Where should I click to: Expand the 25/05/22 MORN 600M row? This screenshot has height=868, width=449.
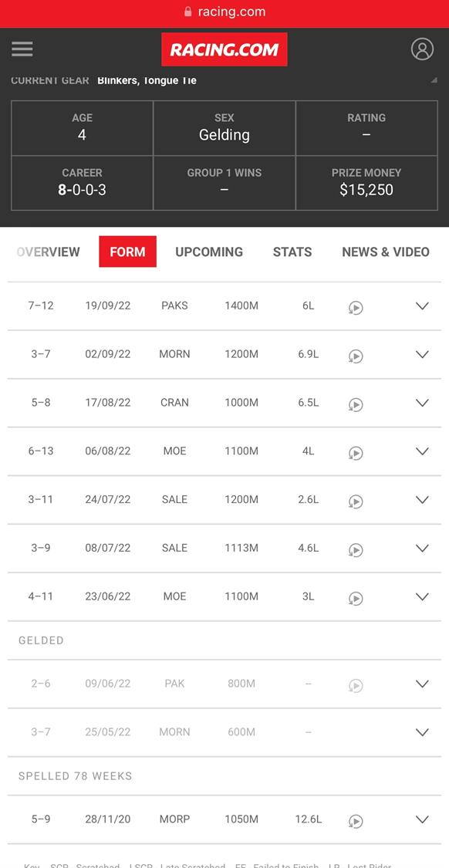pos(422,732)
